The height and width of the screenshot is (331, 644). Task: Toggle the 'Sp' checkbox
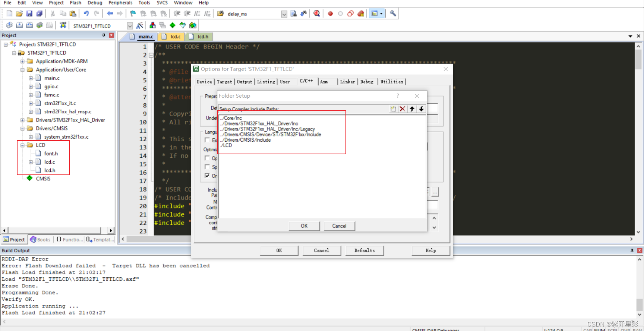pyautogui.click(x=207, y=167)
